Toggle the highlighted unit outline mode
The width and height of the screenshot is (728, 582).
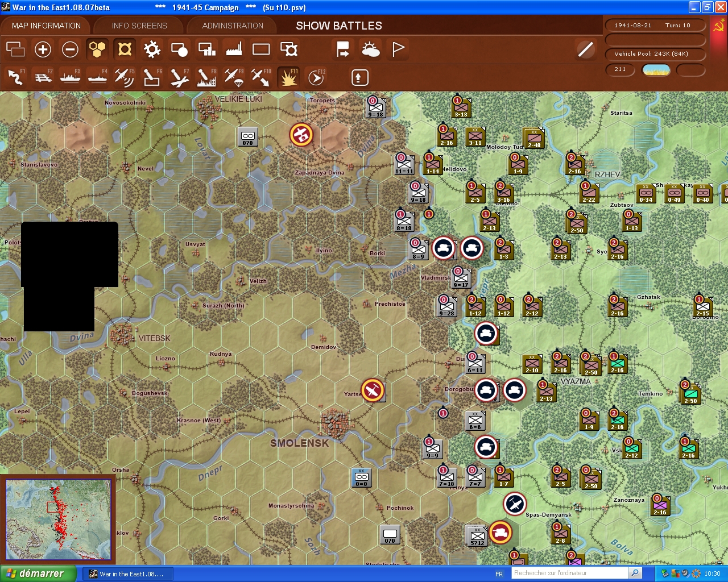click(x=125, y=49)
